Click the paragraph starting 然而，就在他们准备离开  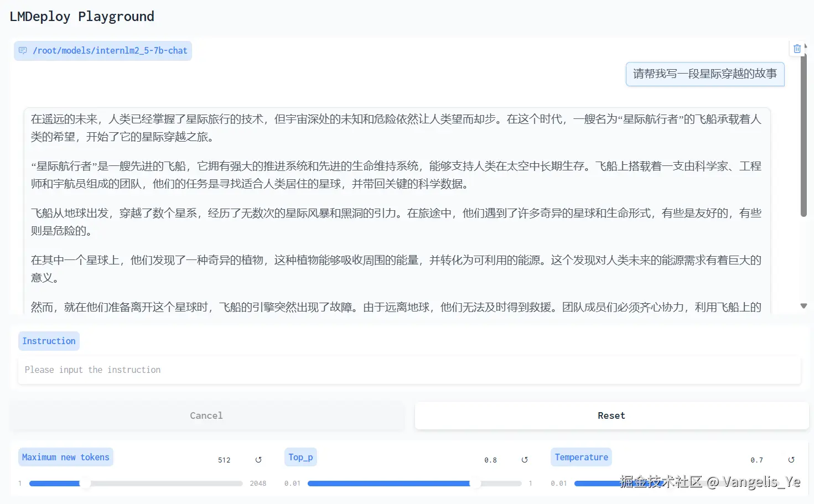[396, 307]
